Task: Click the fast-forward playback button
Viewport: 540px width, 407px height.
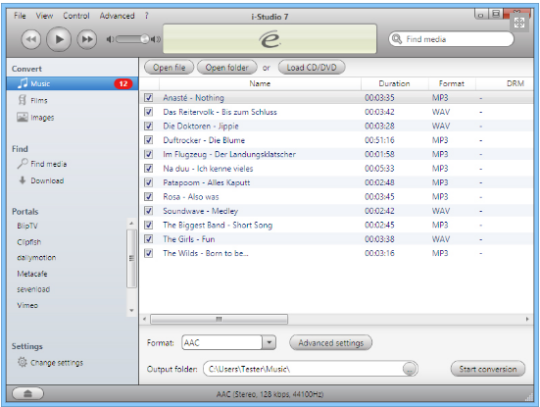Action: coord(87,39)
